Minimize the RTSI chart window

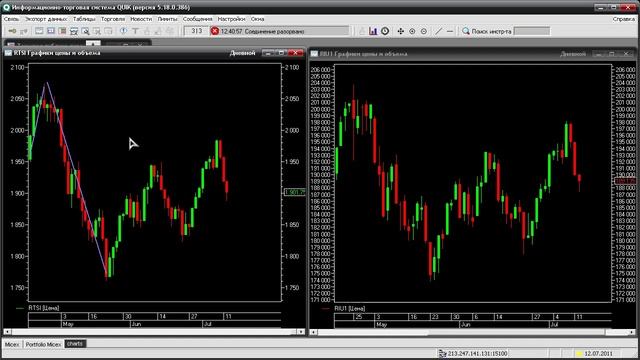coord(268,53)
